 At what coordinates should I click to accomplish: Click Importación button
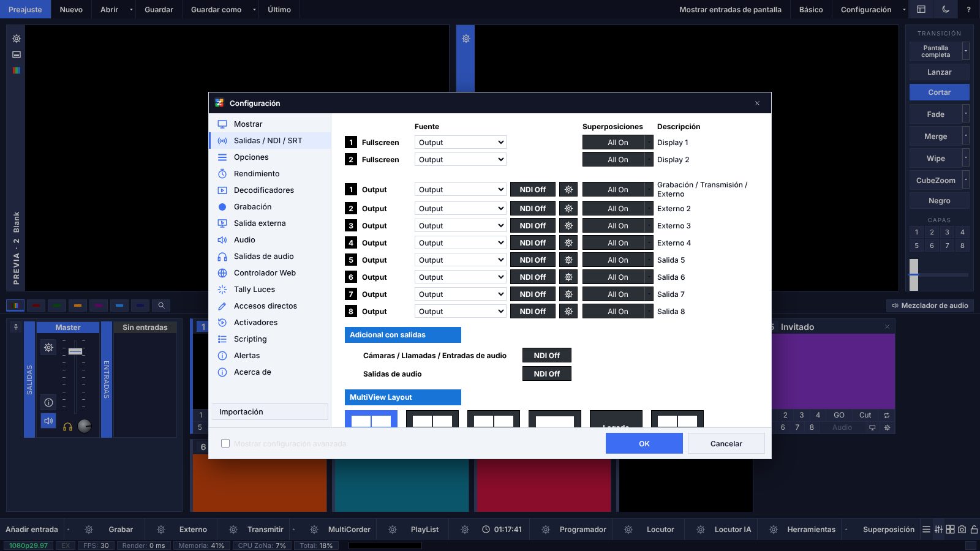click(x=269, y=412)
